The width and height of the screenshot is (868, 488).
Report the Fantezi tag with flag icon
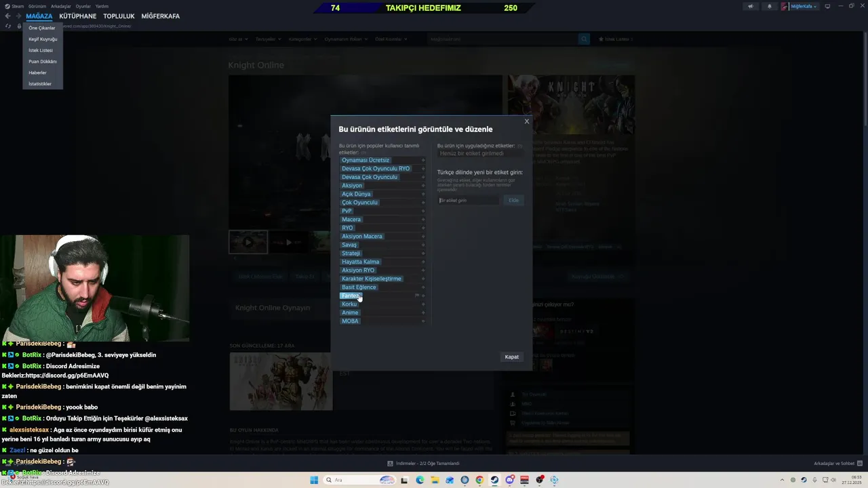pyautogui.click(x=417, y=296)
